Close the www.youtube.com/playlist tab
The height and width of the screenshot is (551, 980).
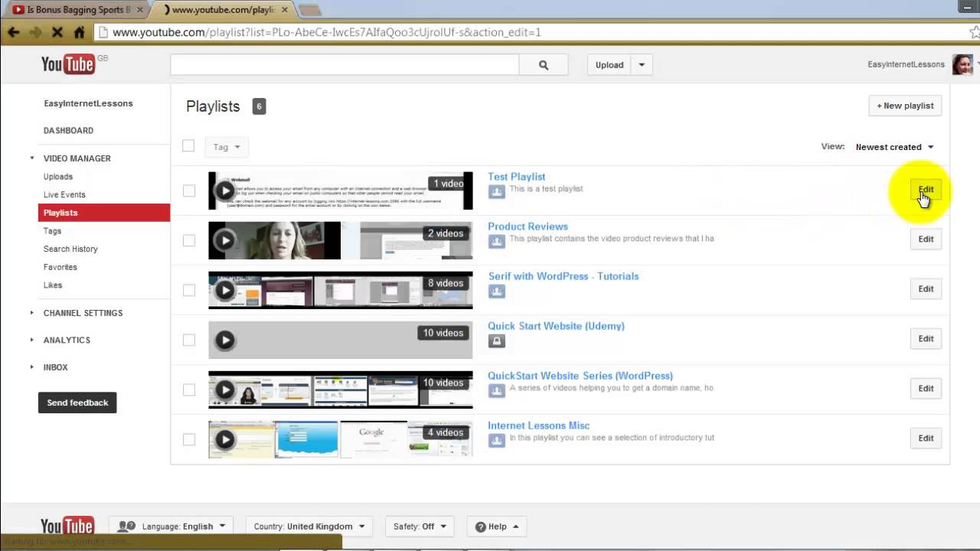tap(285, 10)
